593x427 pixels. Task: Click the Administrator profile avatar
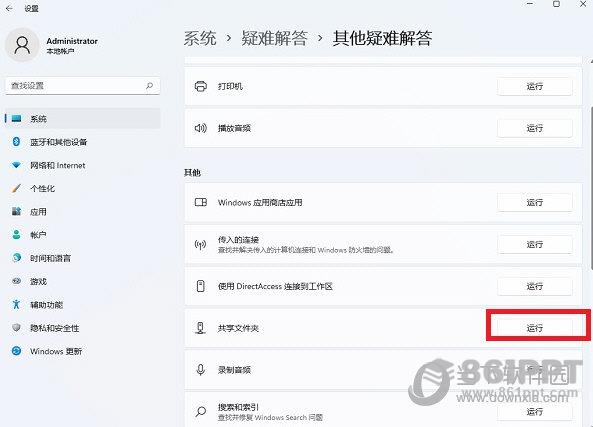click(x=22, y=45)
